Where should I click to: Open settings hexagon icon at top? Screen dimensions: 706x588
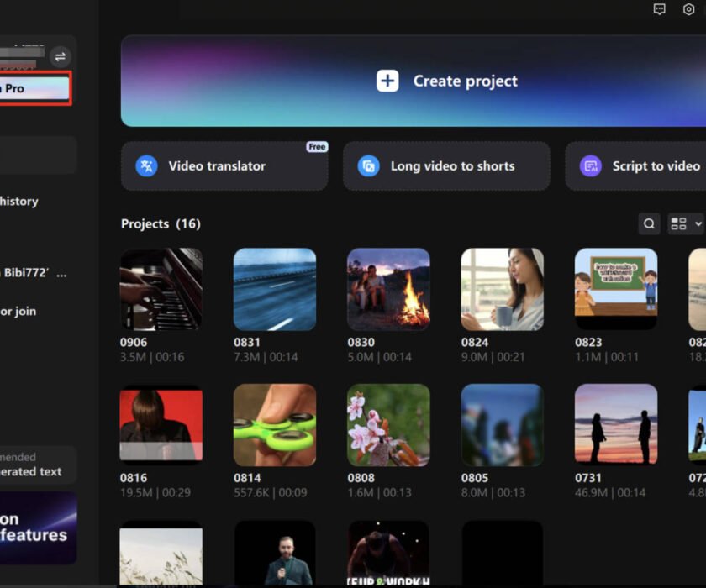[688, 9]
